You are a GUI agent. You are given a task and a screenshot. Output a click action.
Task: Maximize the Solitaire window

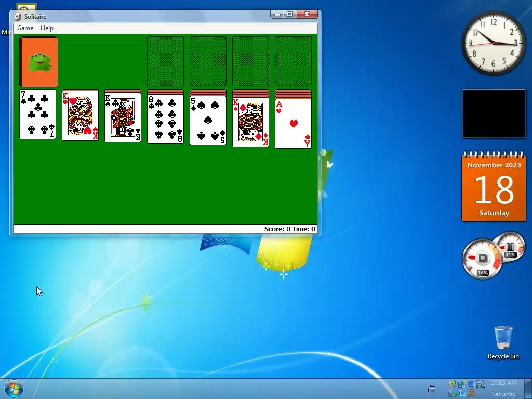coord(290,14)
